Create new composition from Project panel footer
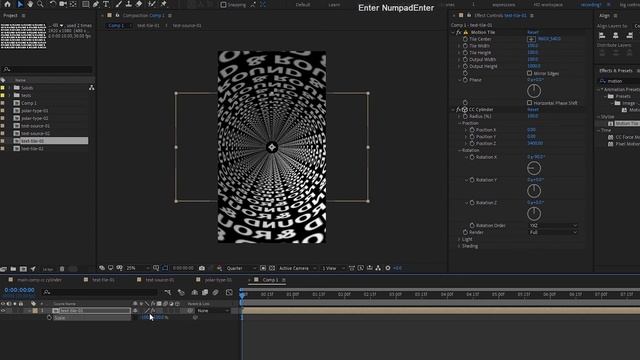The image size is (640, 360). point(23,269)
